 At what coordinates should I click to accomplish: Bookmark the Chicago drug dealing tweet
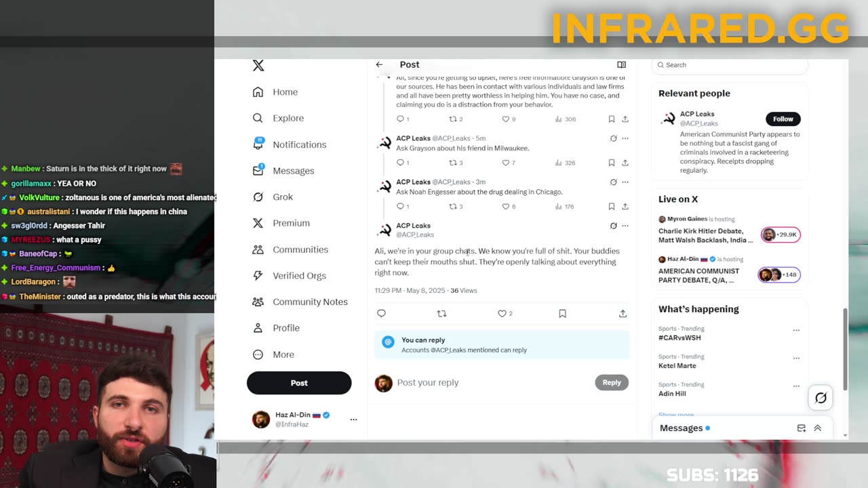pyautogui.click(x=611, y=206)
